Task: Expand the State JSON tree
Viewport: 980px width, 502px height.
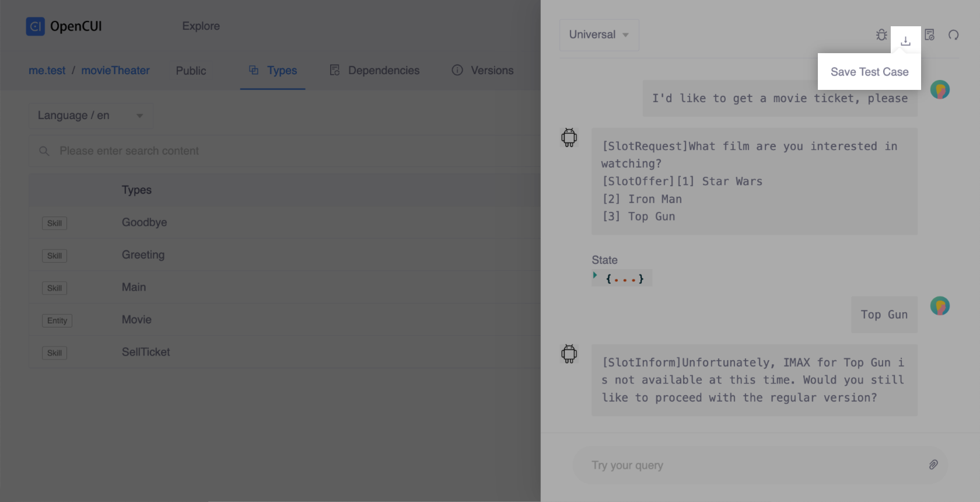Action: coord(595,276)
